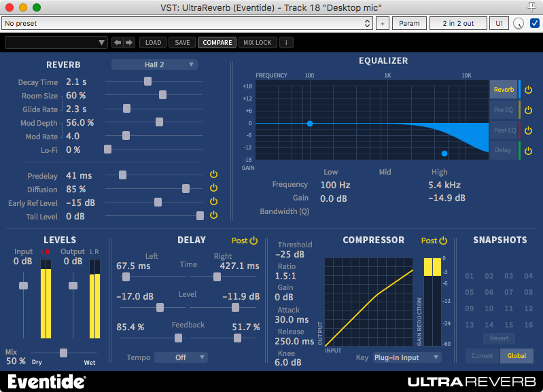
Task: Click the Ratio 1.5:1 value
Action: pyautogui.click(x=285, y=277)
